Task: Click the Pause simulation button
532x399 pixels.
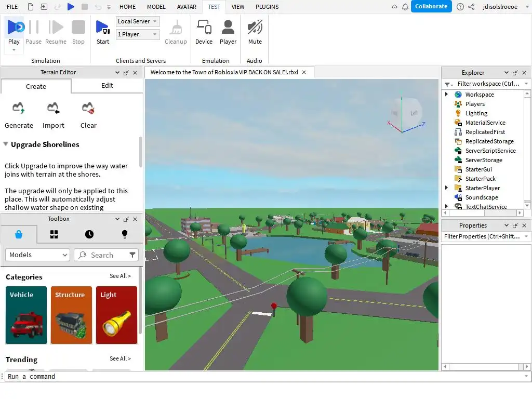Action: coord(34,32)
